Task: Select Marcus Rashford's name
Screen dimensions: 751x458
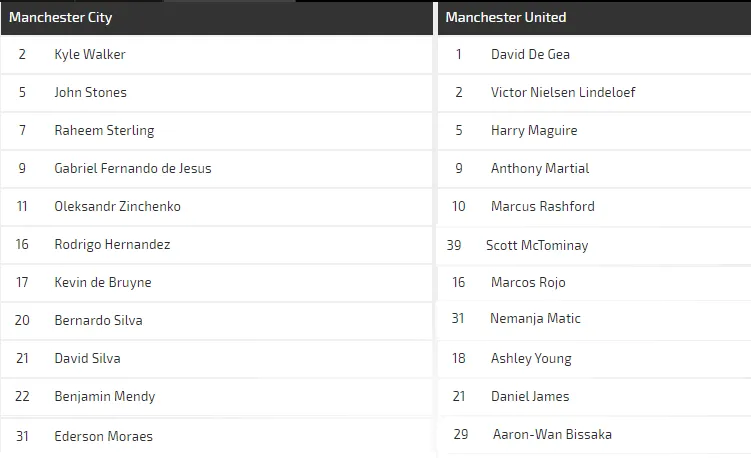Action: pyautogui.click(x=543, y=206)
